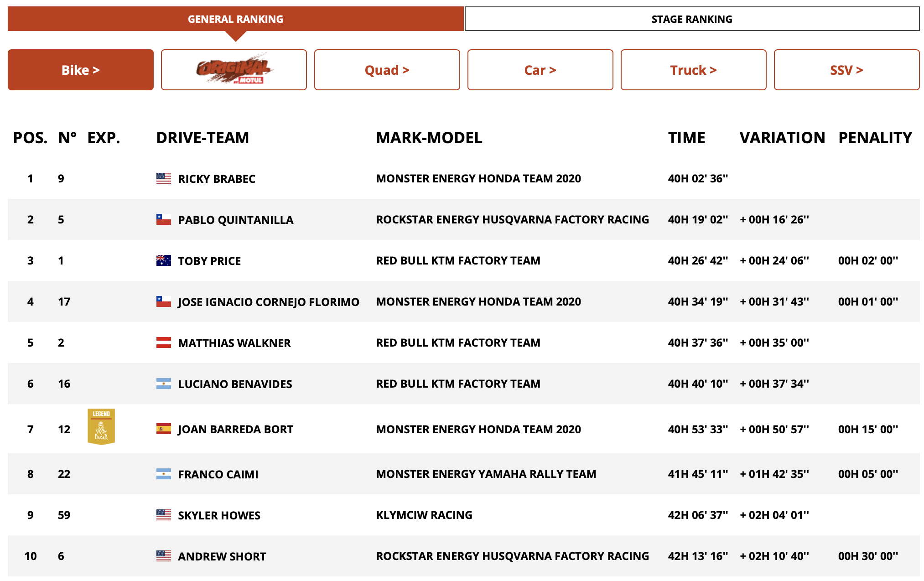Click the DRIVE-TEAM column header
Screen dimensions: 924x581
[202, 138]
